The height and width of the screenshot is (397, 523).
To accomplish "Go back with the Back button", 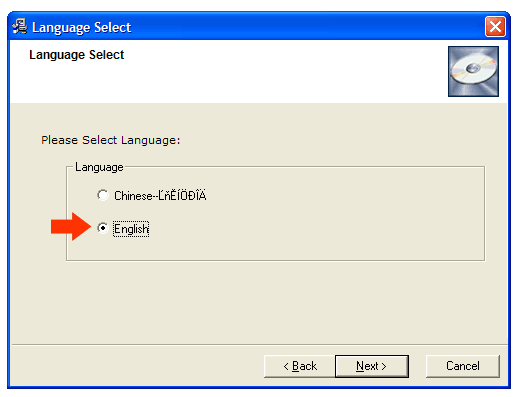I will pyautogui.click(x=300, y=366).
